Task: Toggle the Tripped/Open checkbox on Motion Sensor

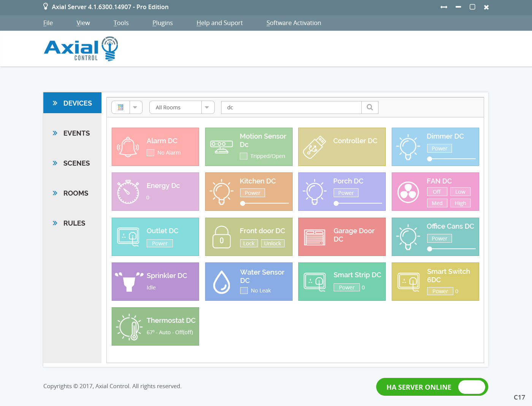Action: pos(244,156)
